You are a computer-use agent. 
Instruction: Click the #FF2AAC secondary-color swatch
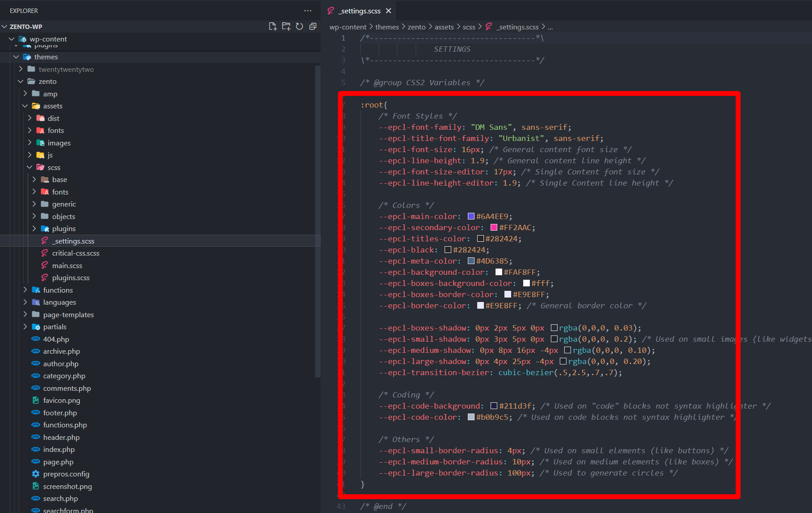click(494, 228)
